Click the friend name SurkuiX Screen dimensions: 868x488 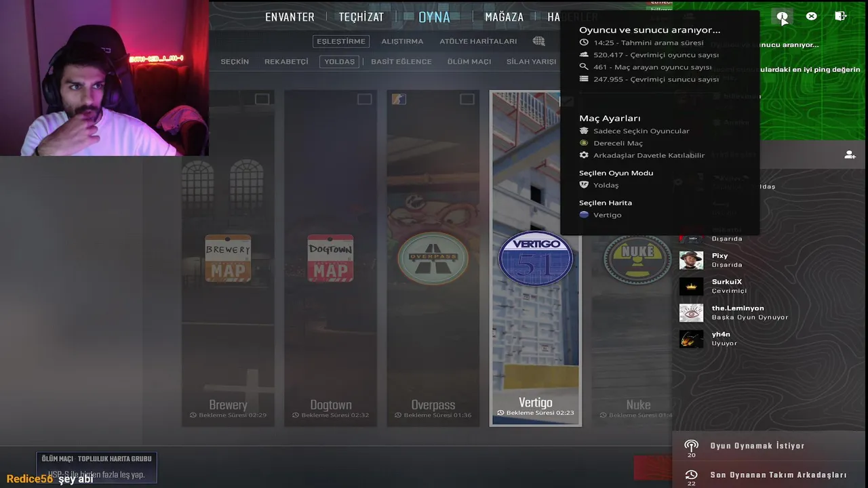726,282
